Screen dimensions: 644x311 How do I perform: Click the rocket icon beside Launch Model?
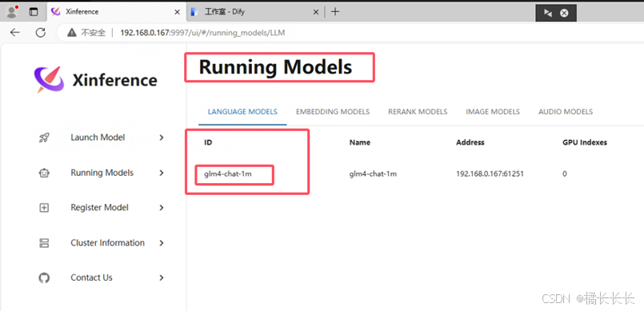(44, 138)
